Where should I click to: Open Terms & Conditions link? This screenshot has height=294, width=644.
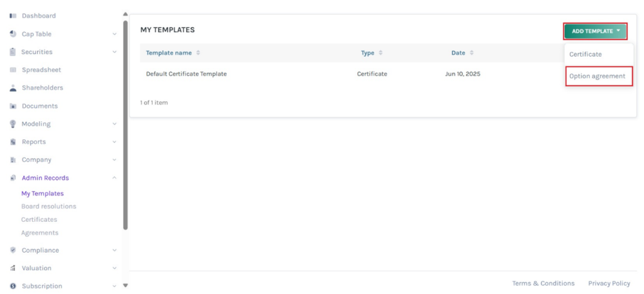click(x=543, y=283)
